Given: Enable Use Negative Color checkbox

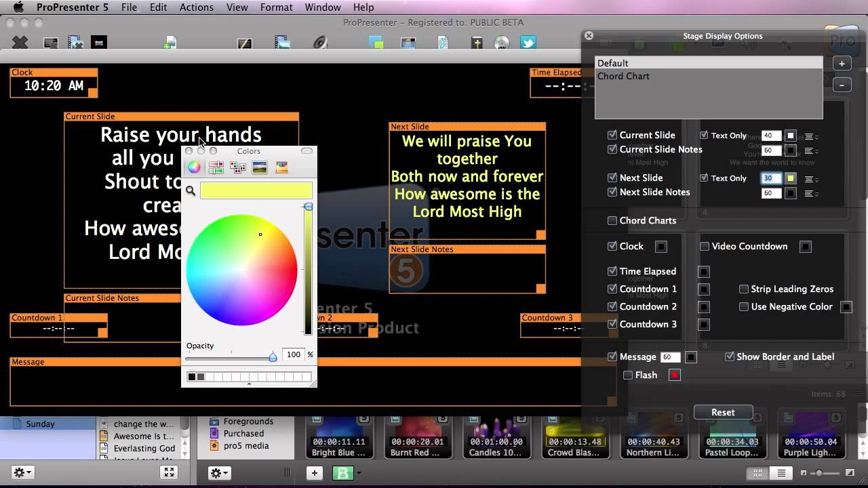Looking at the screenshot, I should pyautogui.click(x=744, y=306).
